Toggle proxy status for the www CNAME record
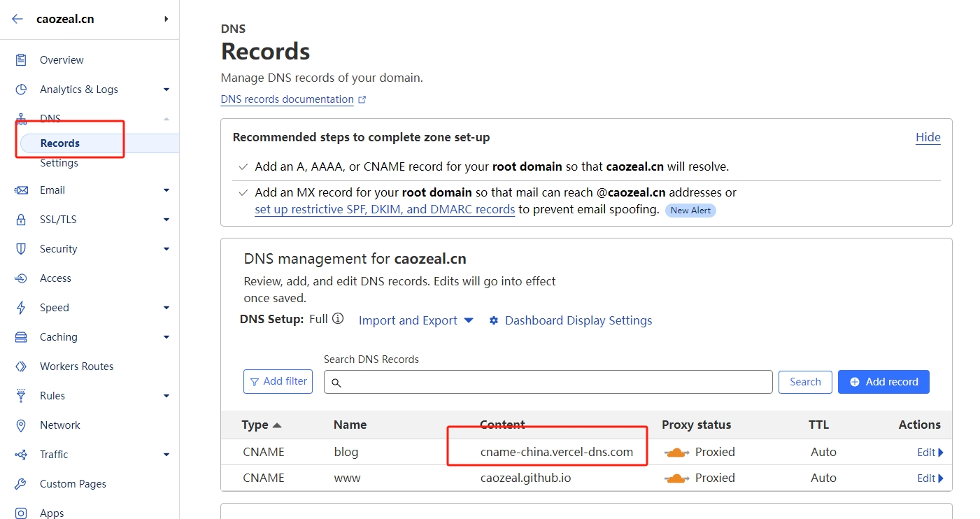This screenshot has height=519, width=980. click(676, 478)
